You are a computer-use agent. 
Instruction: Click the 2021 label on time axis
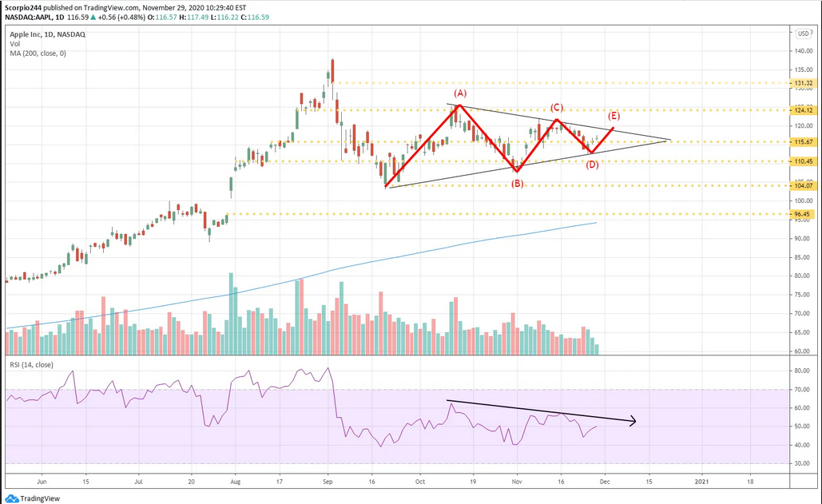click(x=701, y=482)
